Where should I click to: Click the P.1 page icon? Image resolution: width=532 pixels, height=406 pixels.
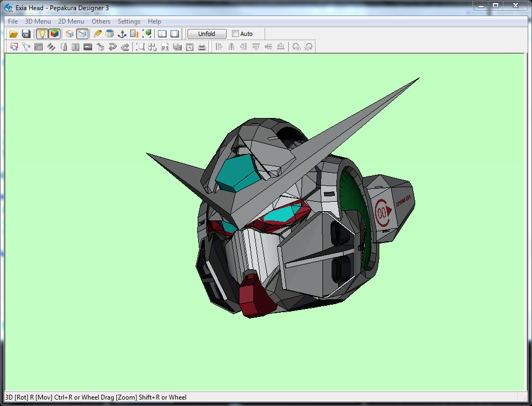(x=165, y=47)
